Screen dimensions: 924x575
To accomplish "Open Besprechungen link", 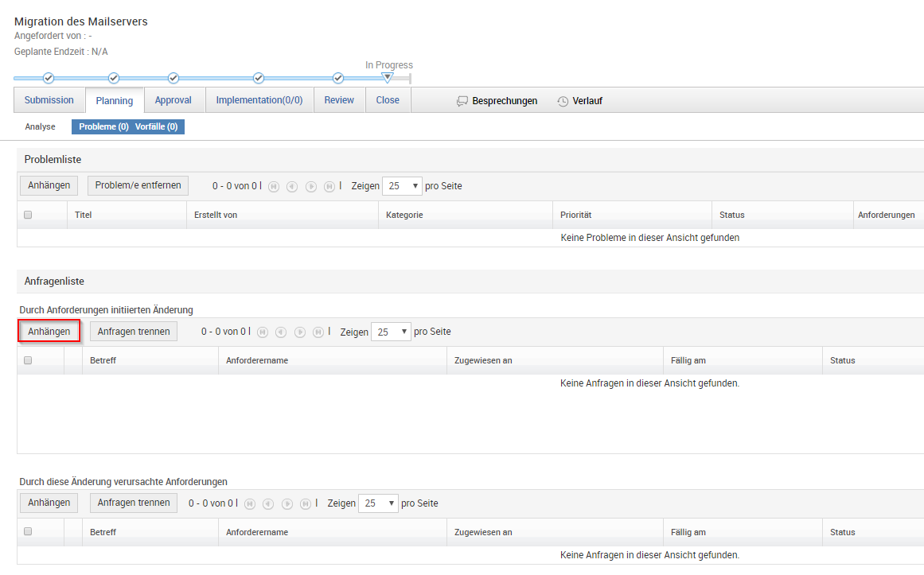I will (505, 101).
